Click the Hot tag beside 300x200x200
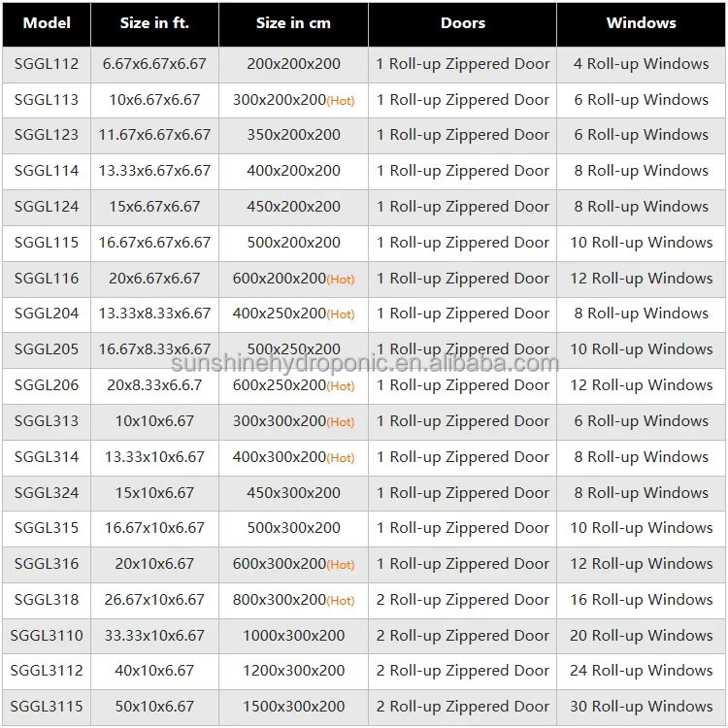Screen dimensions: 728x728 click(x=341, y=101)
